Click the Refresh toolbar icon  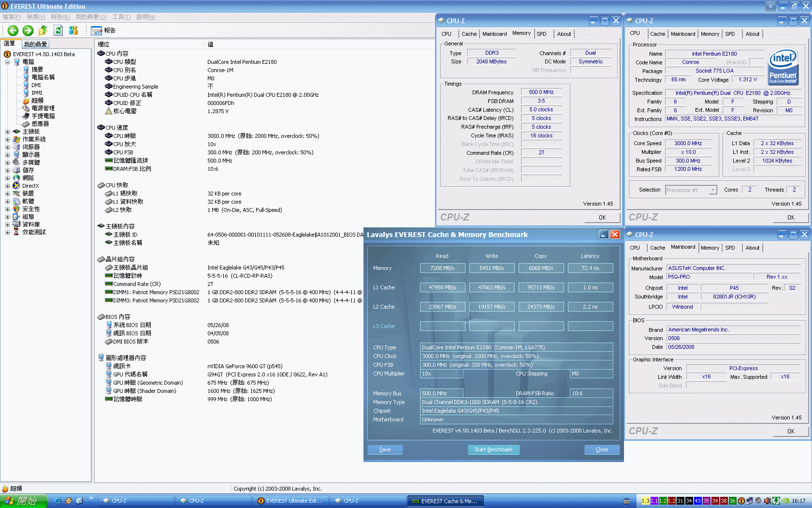click(58, 30)
